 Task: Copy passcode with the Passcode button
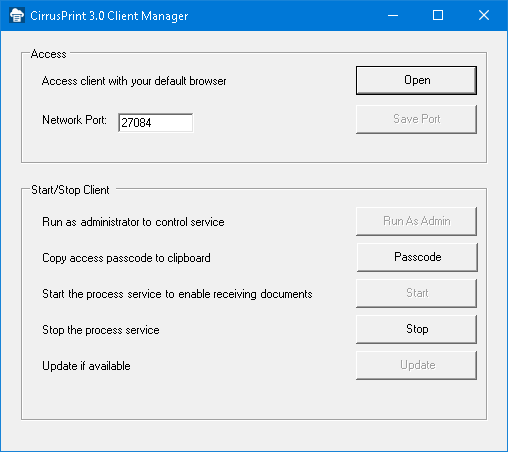click(417, 257)
